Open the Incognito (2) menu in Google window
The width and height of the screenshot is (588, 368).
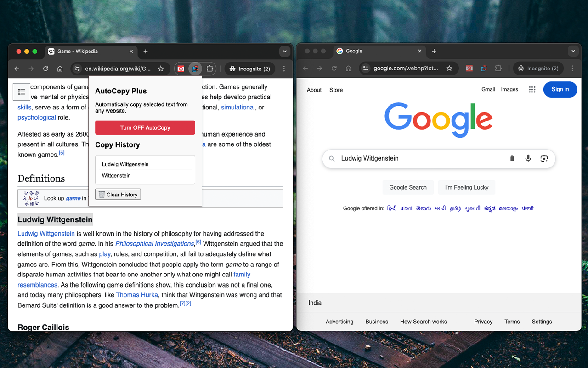tap(538, 69)
